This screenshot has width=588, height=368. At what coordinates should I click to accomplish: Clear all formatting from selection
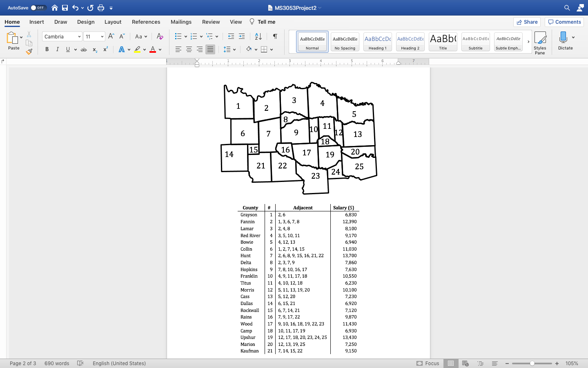click(160, 36)
